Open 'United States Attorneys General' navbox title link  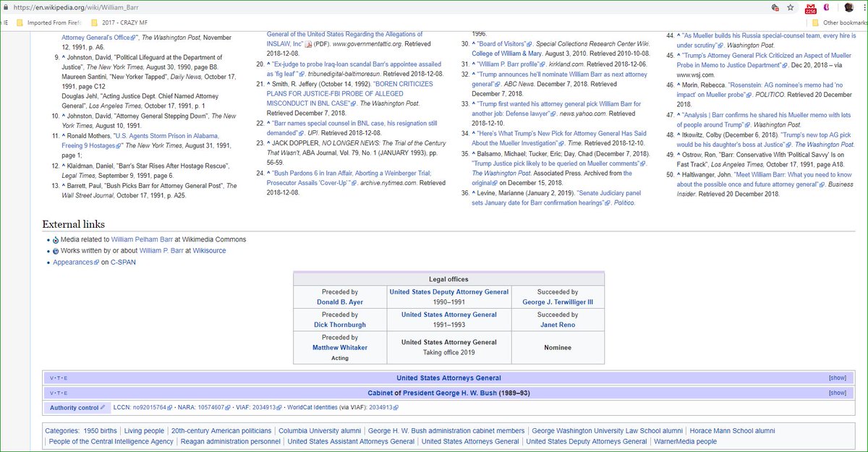(448, 378)
